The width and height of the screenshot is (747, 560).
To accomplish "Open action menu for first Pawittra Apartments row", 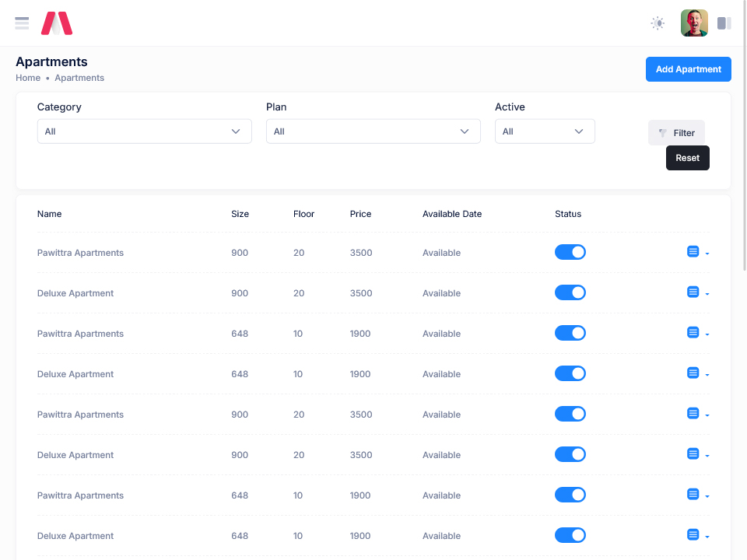I will [x=697, y=252].
